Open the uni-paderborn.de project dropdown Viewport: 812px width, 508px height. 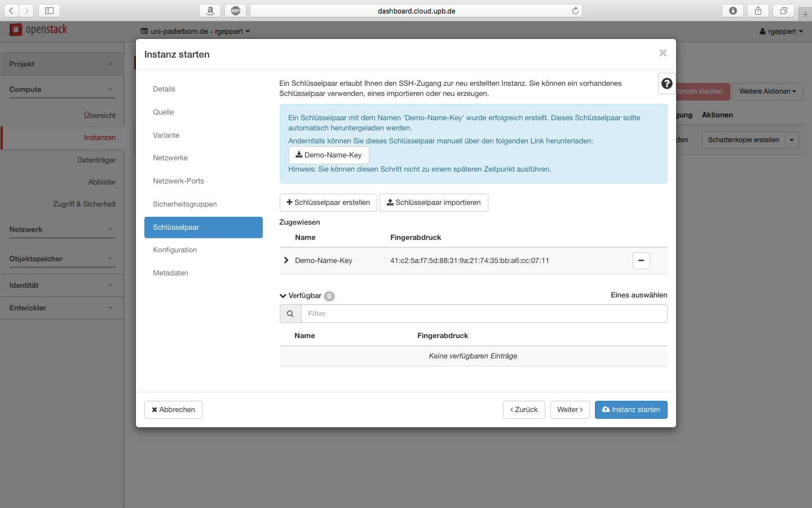click(195, 32)
